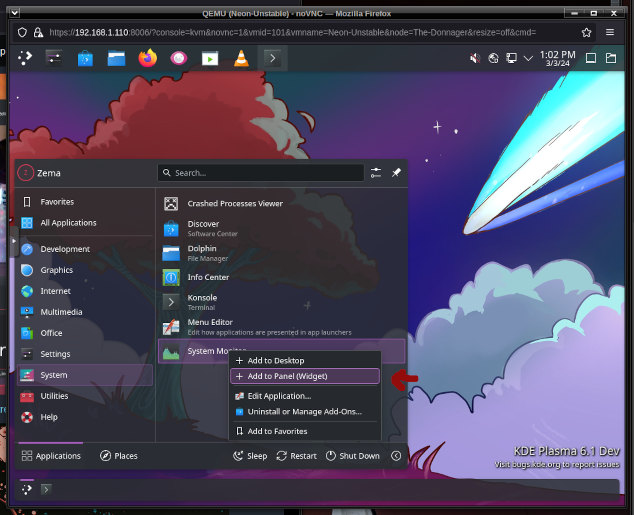Open Dolphin file manager in top panel
This screenshot has height=515, width=634.
(116, 59)
